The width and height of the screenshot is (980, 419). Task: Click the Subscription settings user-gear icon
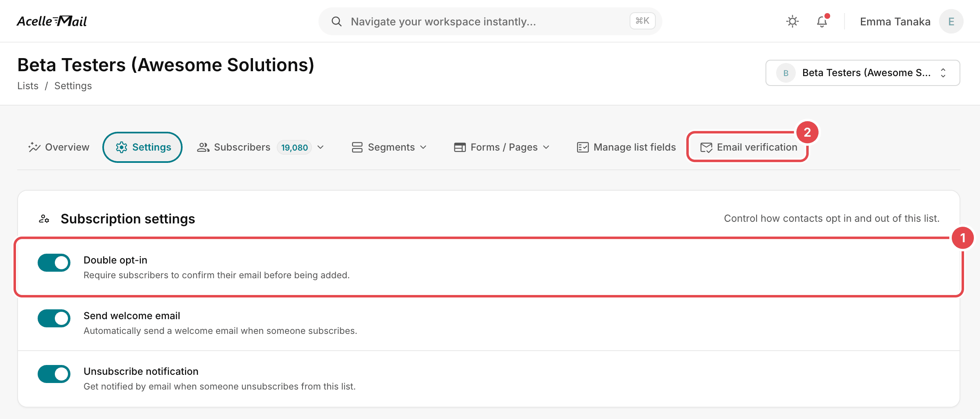pos(44,219)
